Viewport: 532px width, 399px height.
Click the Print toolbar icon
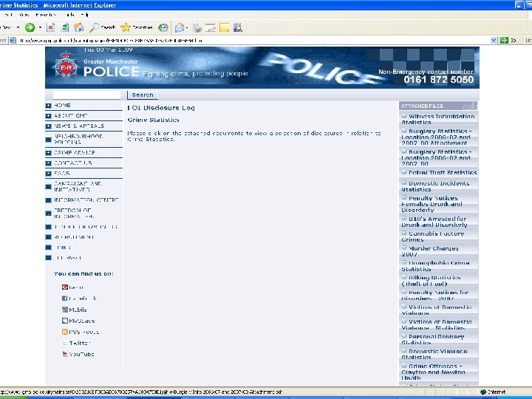pos(197,27)
